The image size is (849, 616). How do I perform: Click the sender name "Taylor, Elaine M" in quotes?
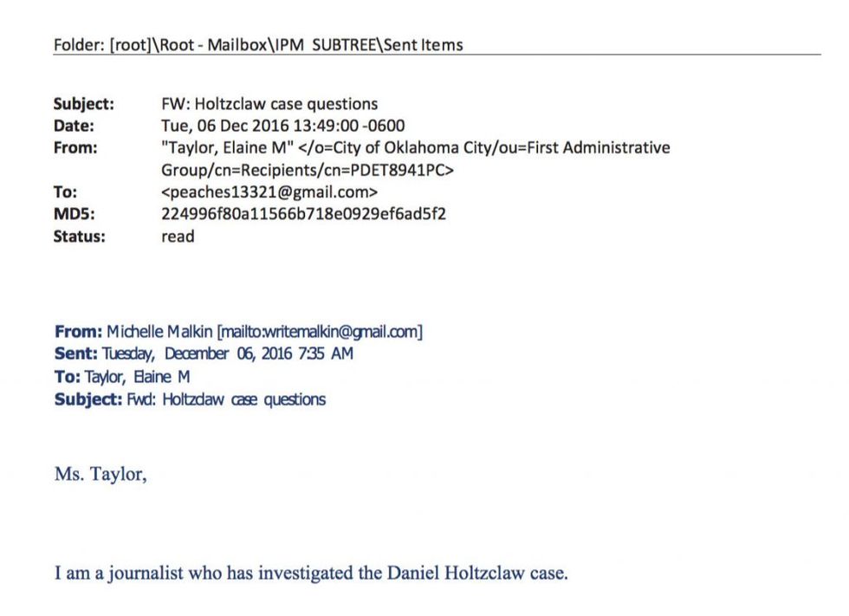(x=229, y=147)
